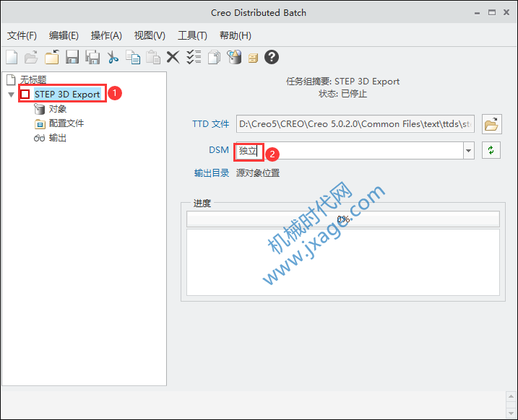Click the 0% progress bar
This screenshot has height=420, width=518.
click(x=343, y=219)
